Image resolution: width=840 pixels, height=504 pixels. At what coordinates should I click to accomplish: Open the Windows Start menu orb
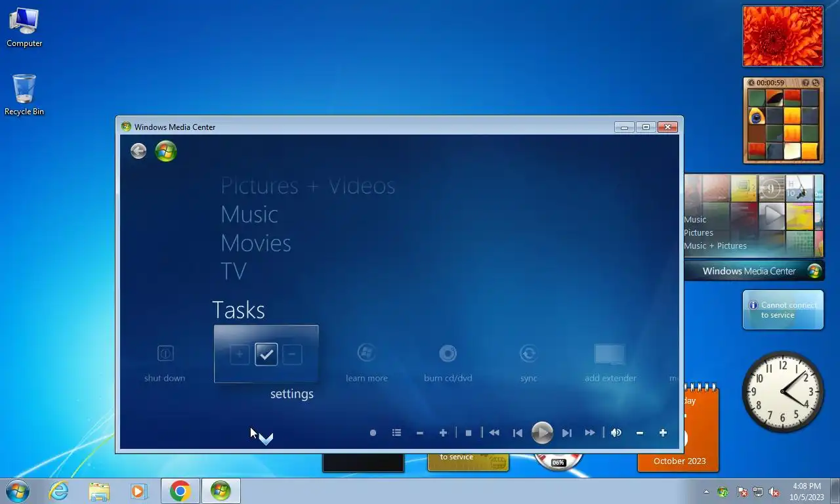click(x=18, y=491)
